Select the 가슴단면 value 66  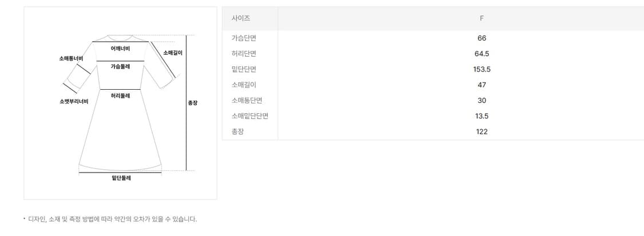tap(481, 38)
